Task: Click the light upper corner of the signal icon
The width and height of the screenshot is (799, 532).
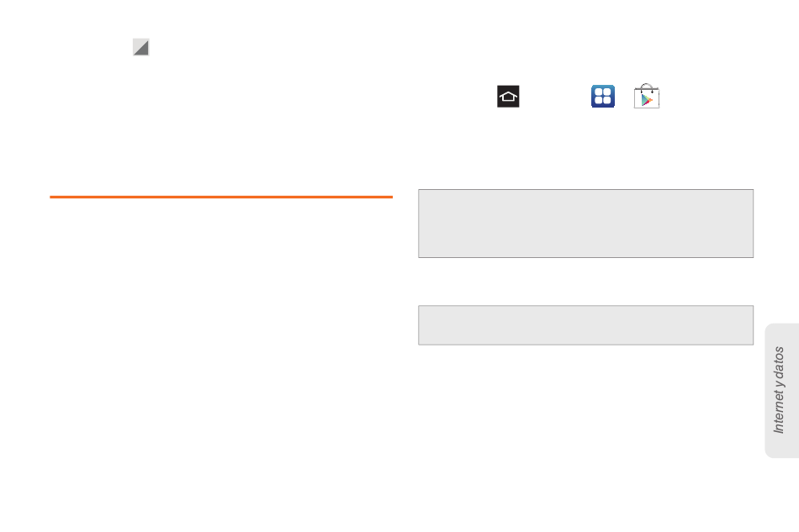Action: 138,44
